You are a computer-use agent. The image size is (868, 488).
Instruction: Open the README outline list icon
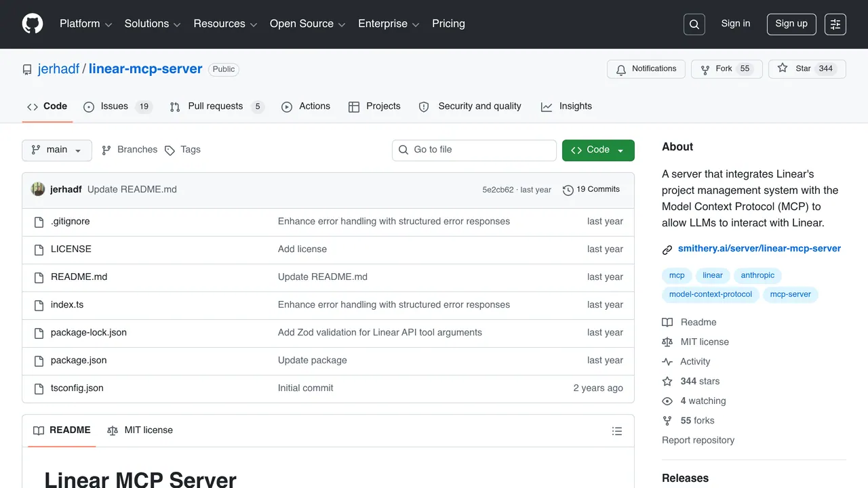coord(617,431)
